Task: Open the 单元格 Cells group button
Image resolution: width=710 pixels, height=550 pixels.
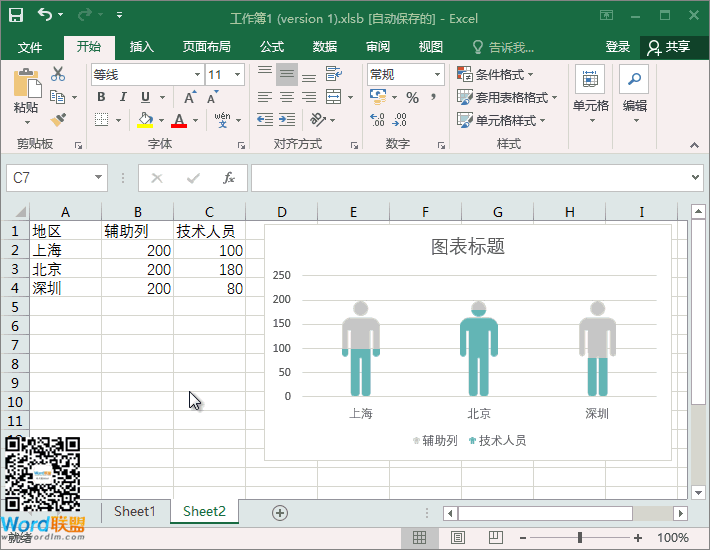Action: [590, 95]
